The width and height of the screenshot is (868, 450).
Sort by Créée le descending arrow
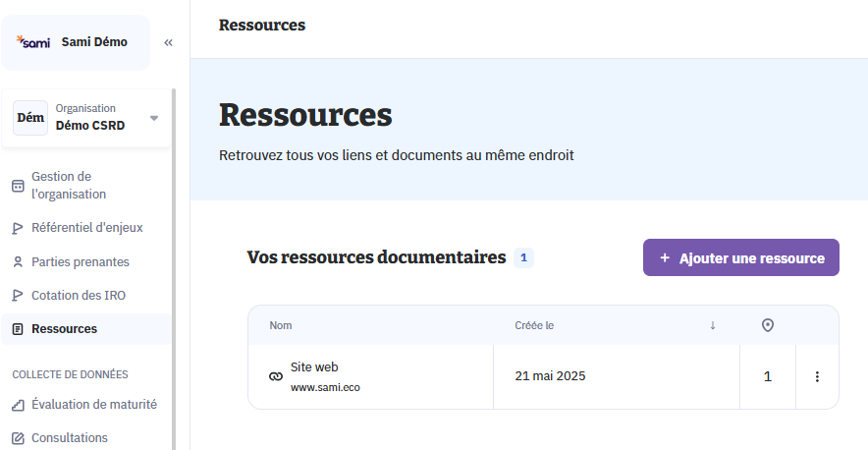713,325
